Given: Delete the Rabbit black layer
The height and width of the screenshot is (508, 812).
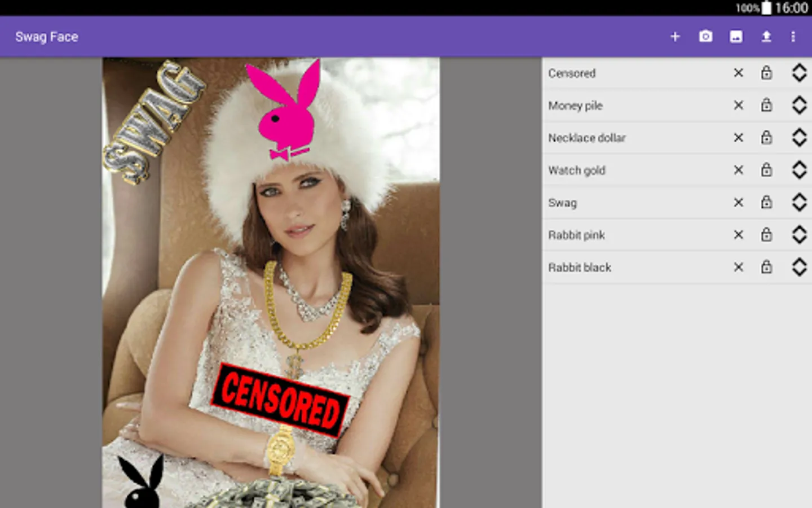Looking at the screenshot, I should [x=738, y=268].
